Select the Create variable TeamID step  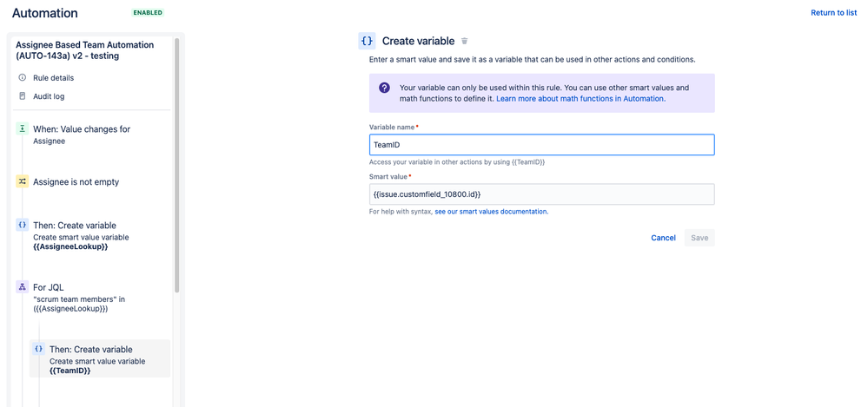100,359
